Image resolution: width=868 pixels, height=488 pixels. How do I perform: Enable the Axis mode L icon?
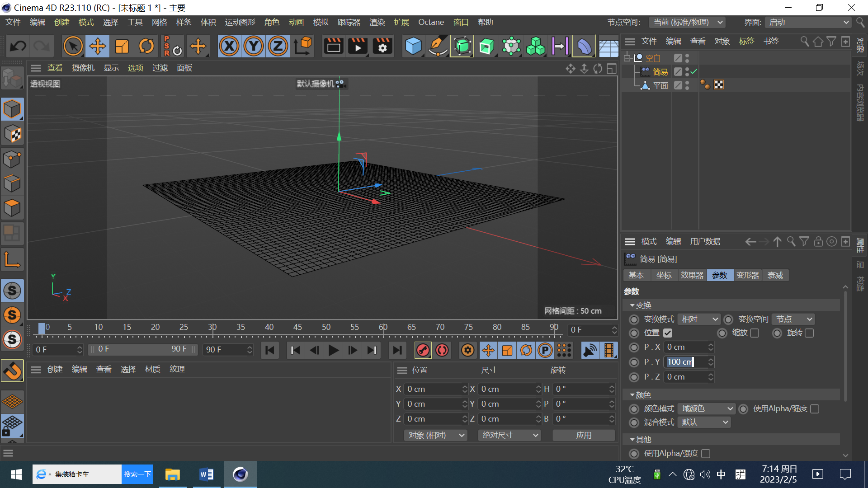tap(12, 260)
